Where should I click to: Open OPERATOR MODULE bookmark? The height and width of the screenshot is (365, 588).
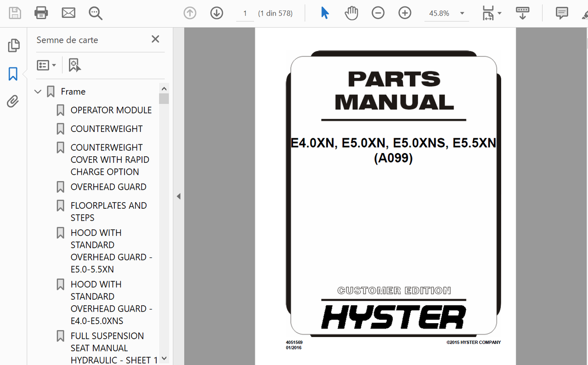click(111, 110)
